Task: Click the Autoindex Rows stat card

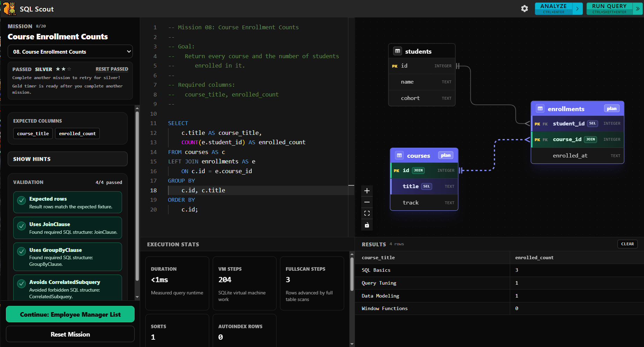Action: point(244,331)
